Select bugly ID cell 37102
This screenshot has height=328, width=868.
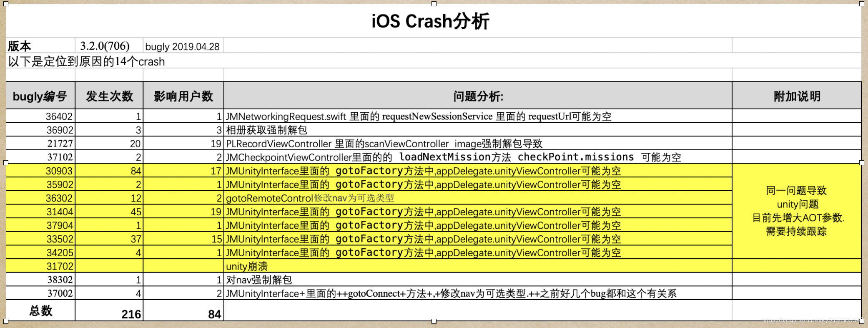pyautogui.click(x=40, y=157)
